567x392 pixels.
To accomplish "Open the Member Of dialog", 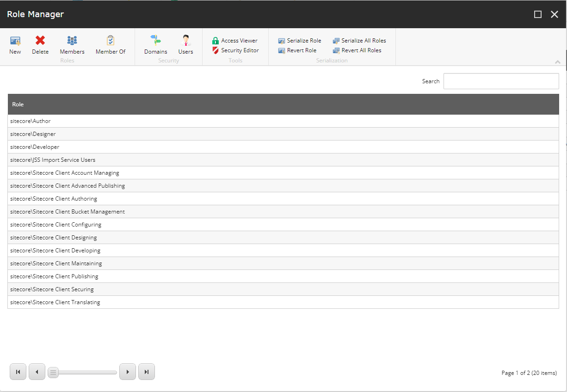I will point(111,45).
